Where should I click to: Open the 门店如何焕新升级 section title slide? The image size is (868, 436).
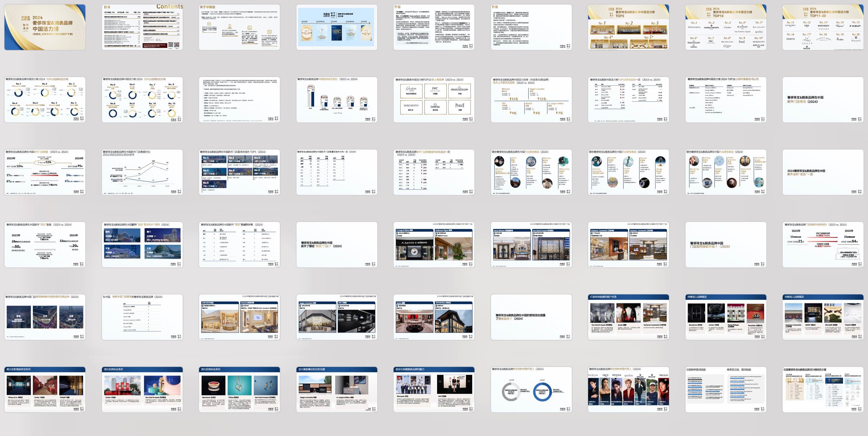725,245
